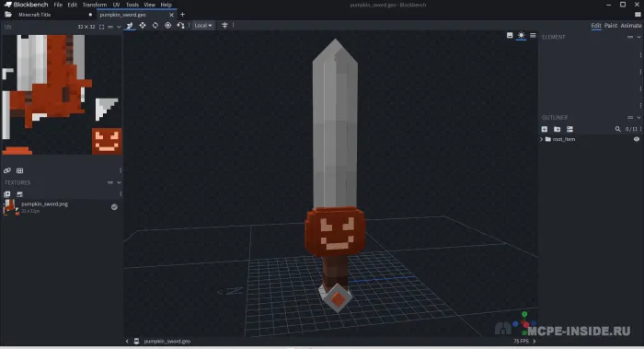Viewport: 644px width, 349px height.
Task: Open the viewport hamburger menu
Action: [x=533, y=35]
